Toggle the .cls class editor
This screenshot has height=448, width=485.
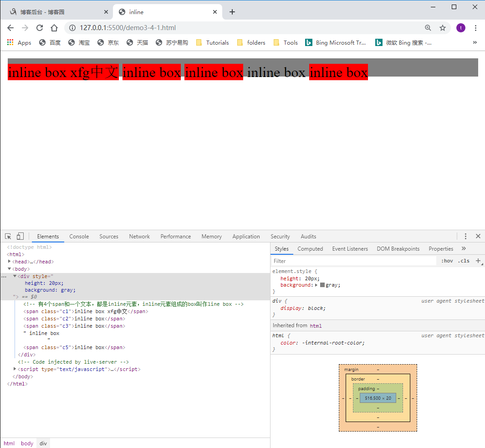[464, 261]
